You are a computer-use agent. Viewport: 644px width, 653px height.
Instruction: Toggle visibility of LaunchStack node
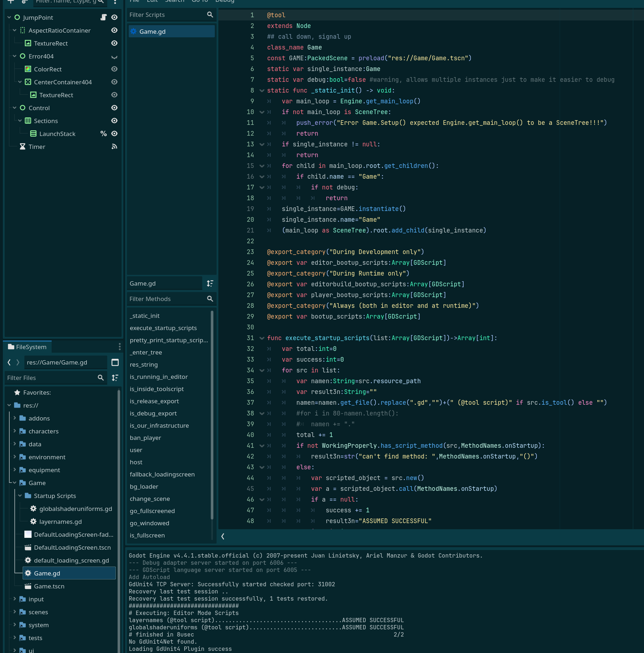tap(114, 133)
